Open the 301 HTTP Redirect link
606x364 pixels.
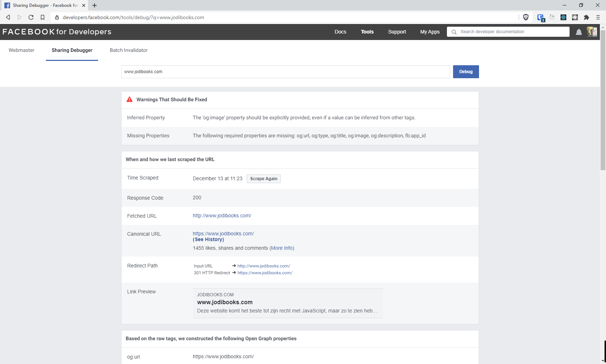pos(265,273)
